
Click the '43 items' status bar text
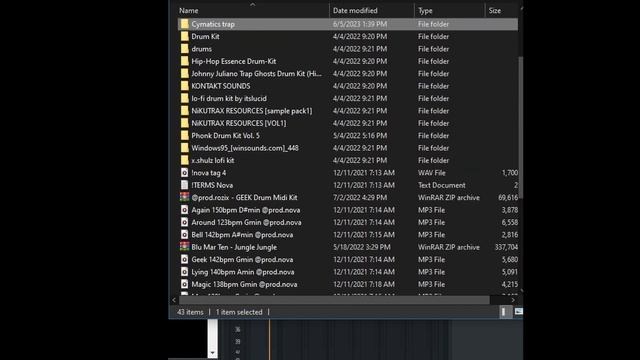tap(190, 312)
